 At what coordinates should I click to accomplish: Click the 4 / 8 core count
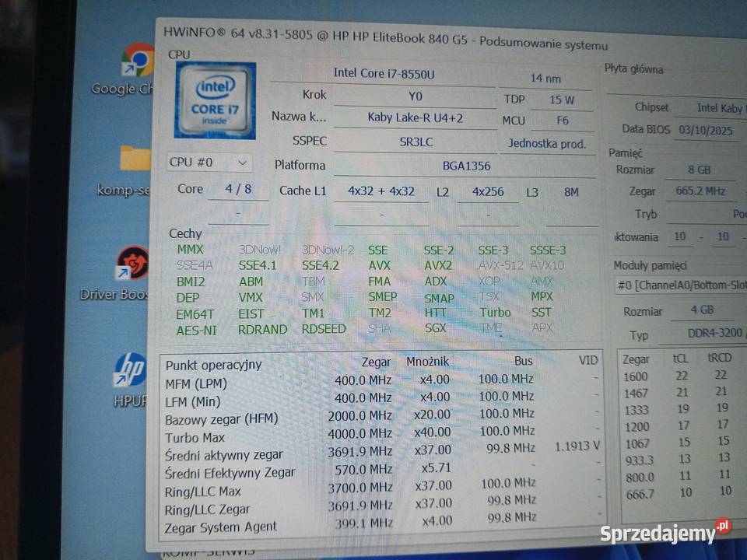[x=238, y=189]
